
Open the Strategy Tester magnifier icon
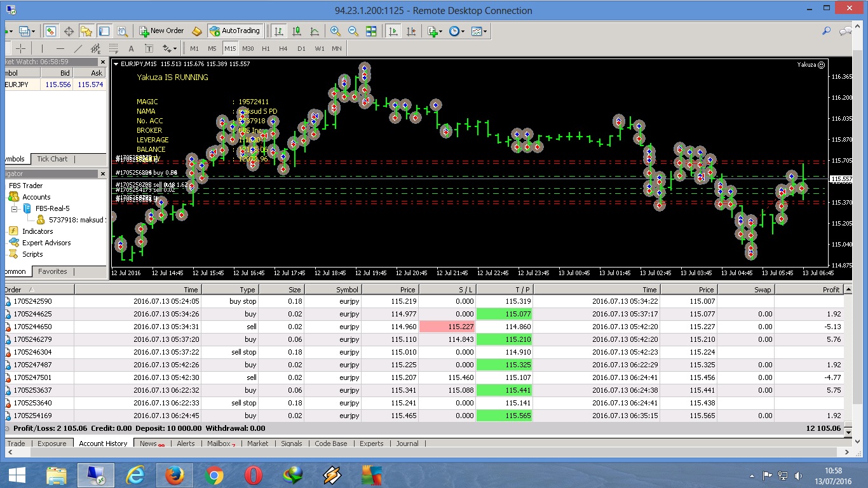click(122, 30)
